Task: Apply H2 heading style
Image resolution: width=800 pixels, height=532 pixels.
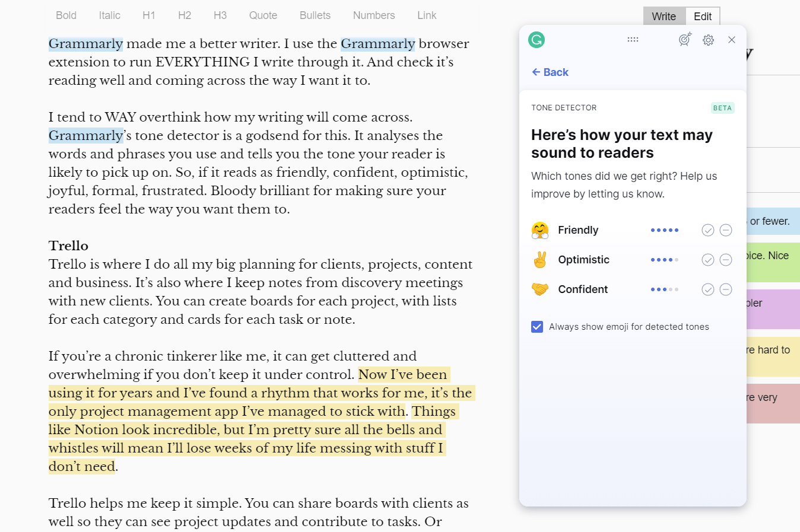Action: tap(185, 15)
